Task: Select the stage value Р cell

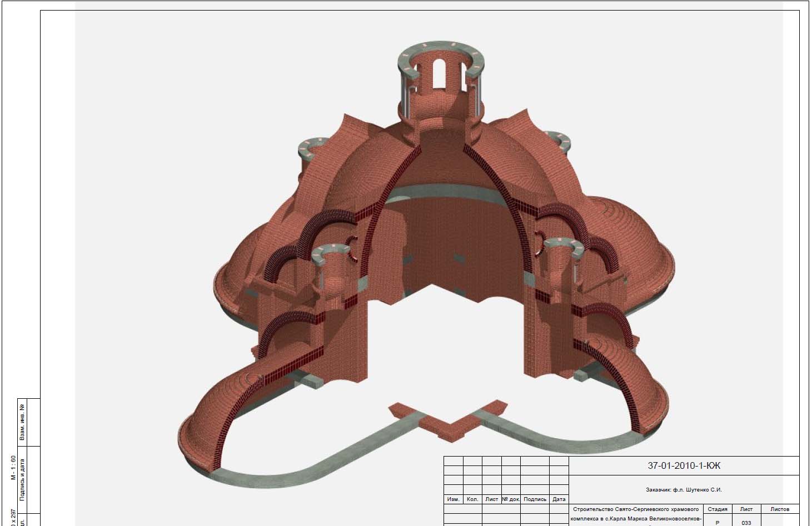Action: pyautogui.click(x=717, y=523)
